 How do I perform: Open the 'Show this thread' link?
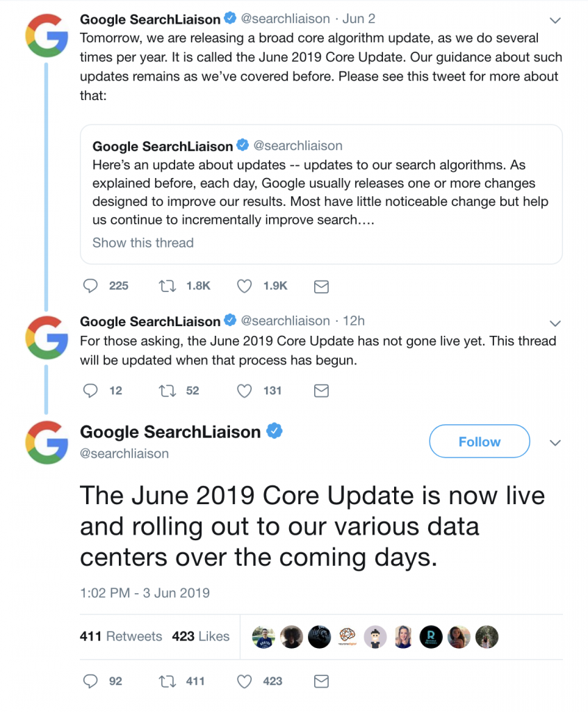[x=142, y=243]
